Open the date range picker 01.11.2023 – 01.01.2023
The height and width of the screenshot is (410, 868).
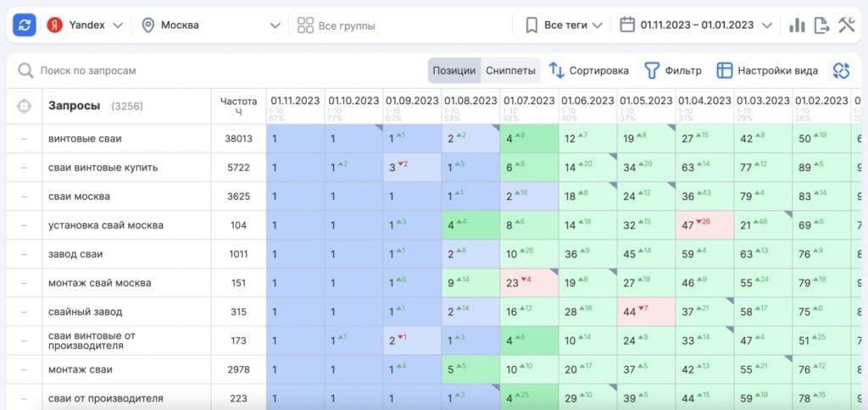point(696,25)
